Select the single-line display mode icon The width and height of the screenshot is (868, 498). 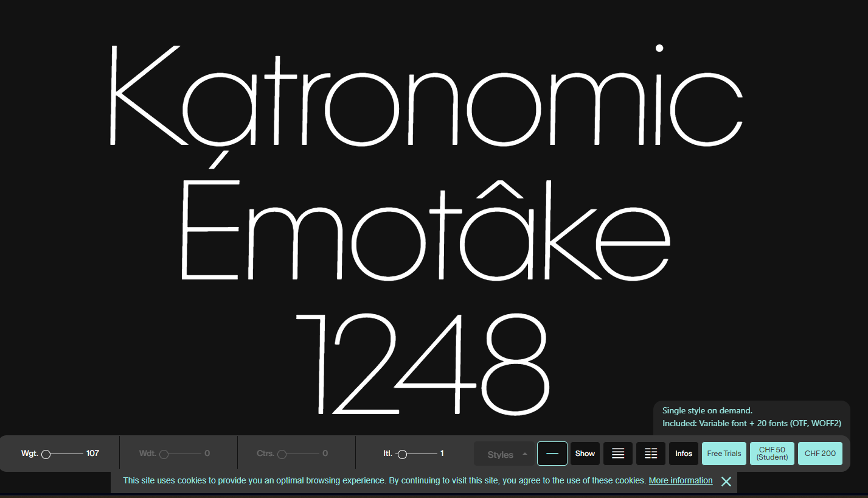tap(552, 454)
